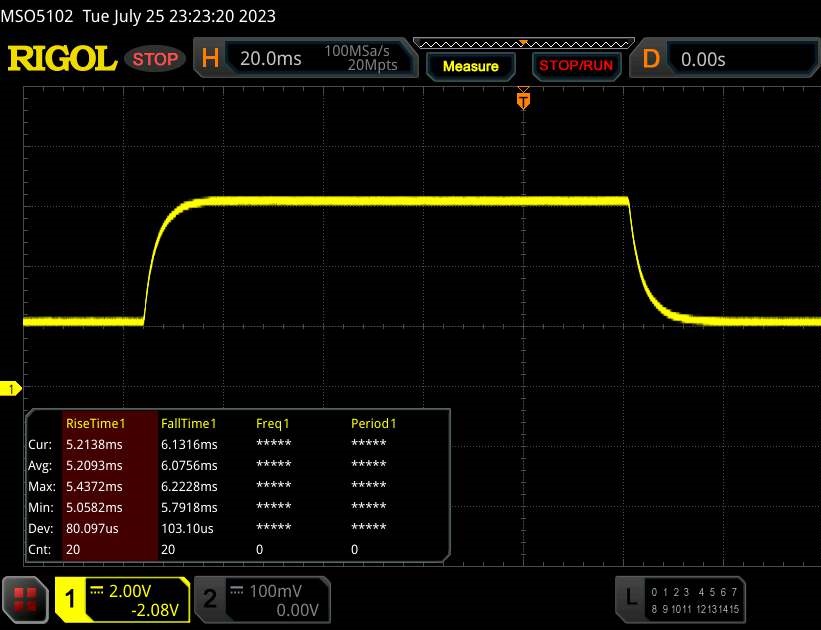821x630 pixels.
Task: Click the timestamp Tue July 25 23:23:20 2023
Action: click(179, 16)
